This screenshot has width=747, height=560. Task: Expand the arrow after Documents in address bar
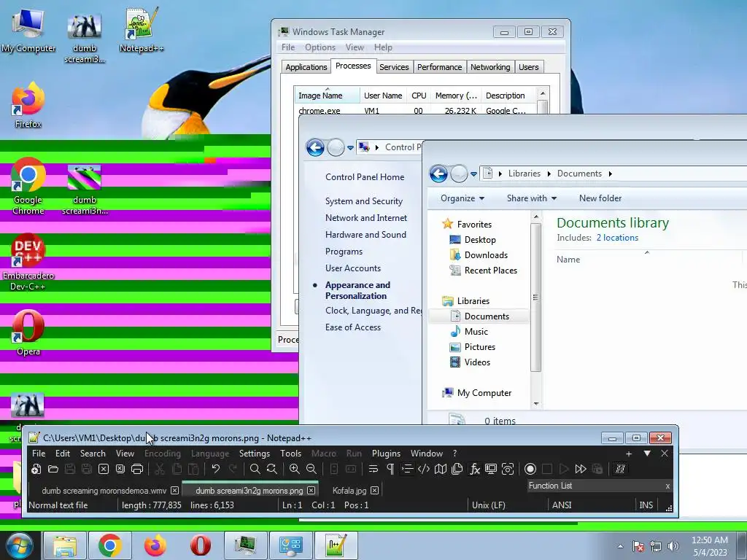click(610, 174)
